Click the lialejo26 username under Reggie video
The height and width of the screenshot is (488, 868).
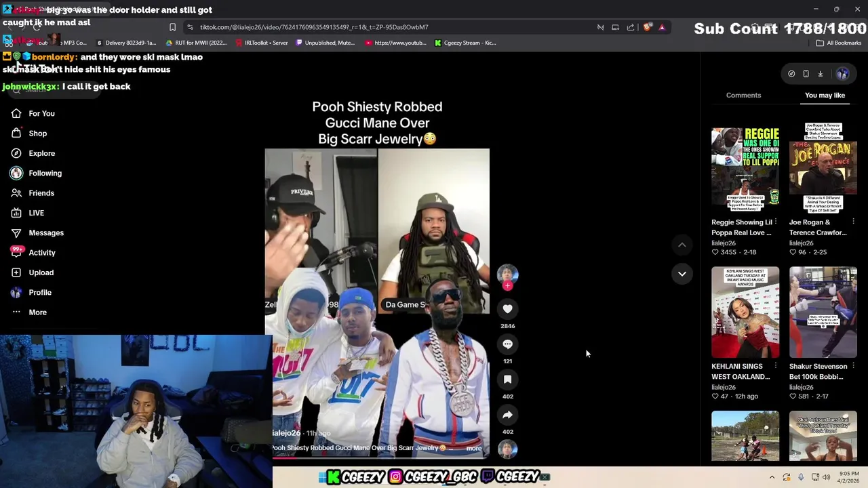click(x=724, y=243)
